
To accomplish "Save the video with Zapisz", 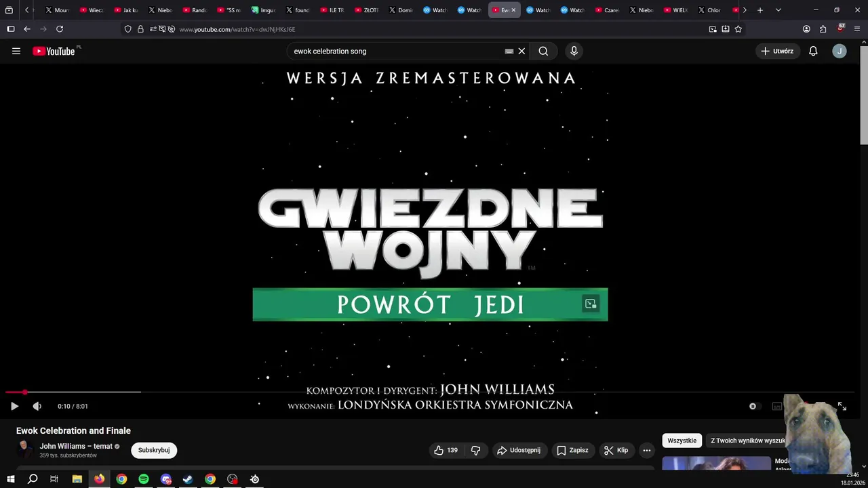I will pos(572,450).
